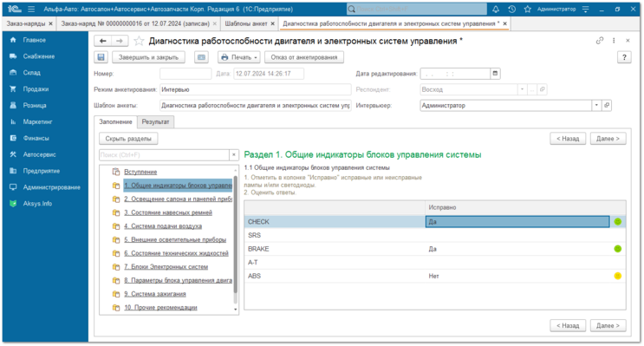Open 3. Состояние навесных ремней section

point(168,212)
